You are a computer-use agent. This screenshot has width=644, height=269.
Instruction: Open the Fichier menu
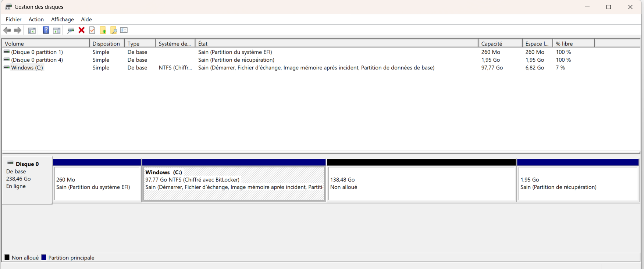coord(14,19)
